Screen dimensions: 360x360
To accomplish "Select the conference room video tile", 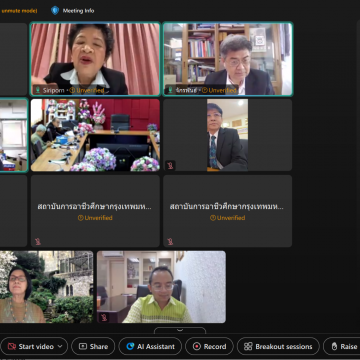I will (x=95, y=135).
